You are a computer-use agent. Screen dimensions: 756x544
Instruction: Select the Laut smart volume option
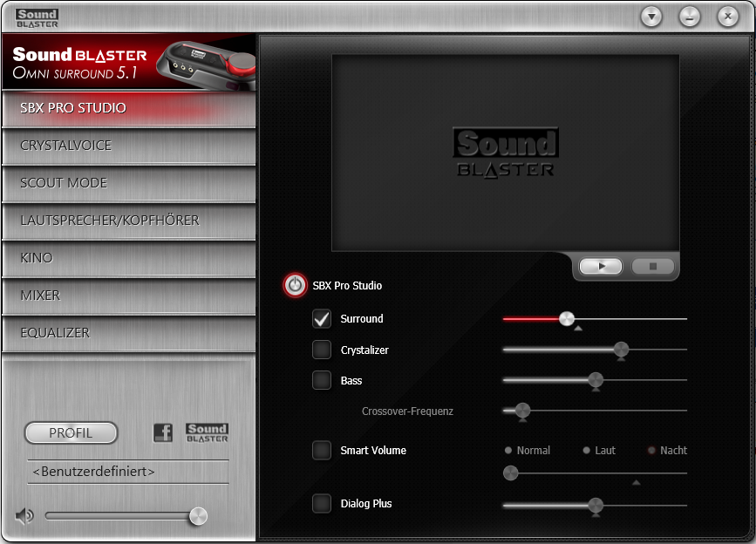tap(599, 451)
